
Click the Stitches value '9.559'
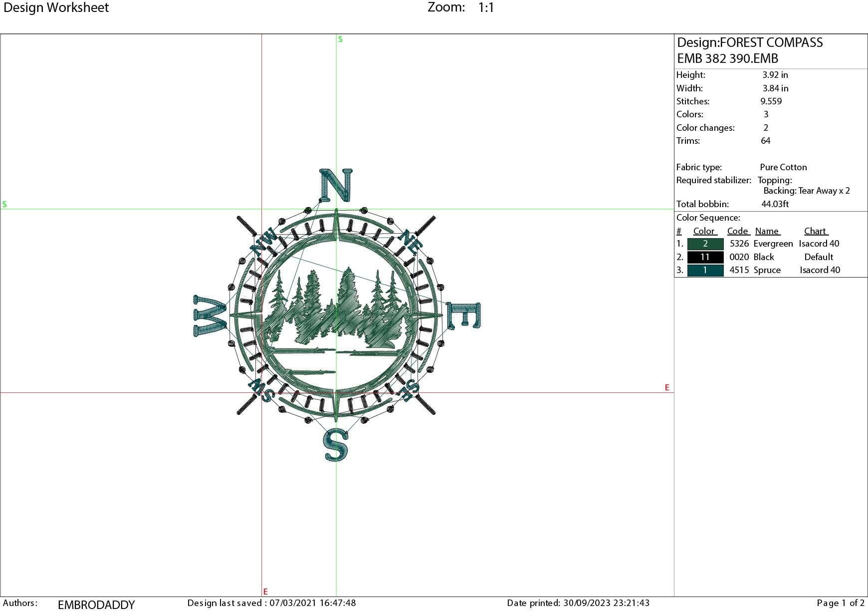click(771, 101)
